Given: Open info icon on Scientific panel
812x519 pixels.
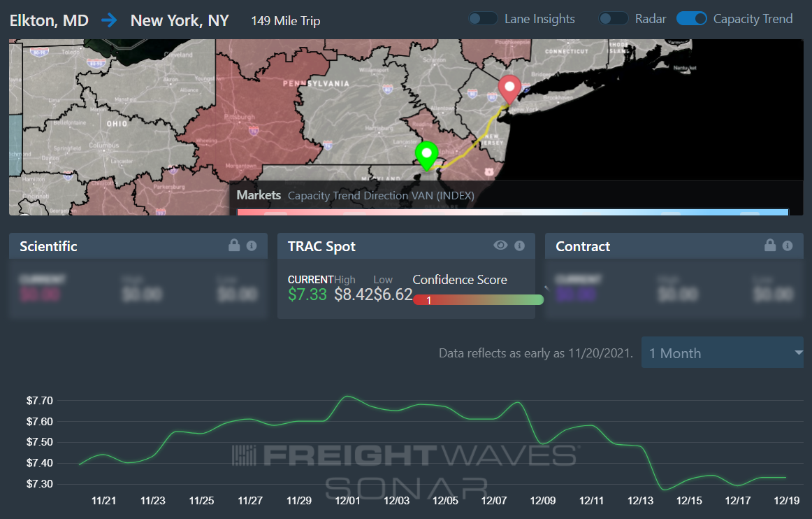Looking at the screenshot, I should pyautogui.click(x=252, y=246).
